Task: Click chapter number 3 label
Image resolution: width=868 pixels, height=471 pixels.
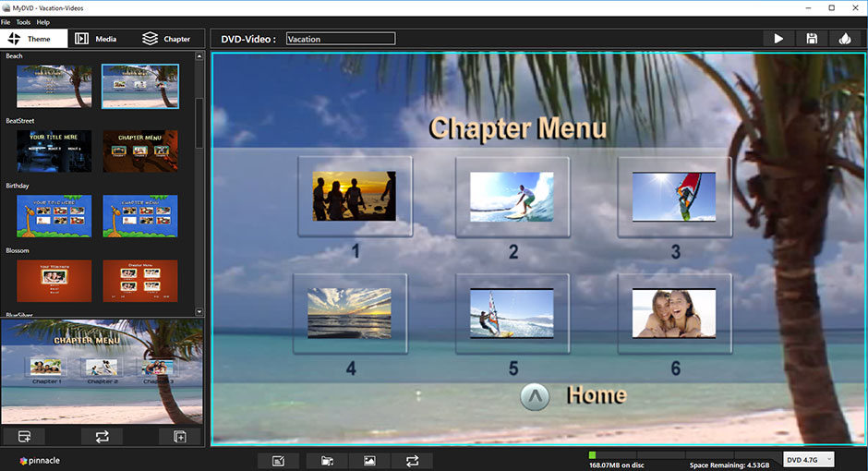Action: click(675, 252)
